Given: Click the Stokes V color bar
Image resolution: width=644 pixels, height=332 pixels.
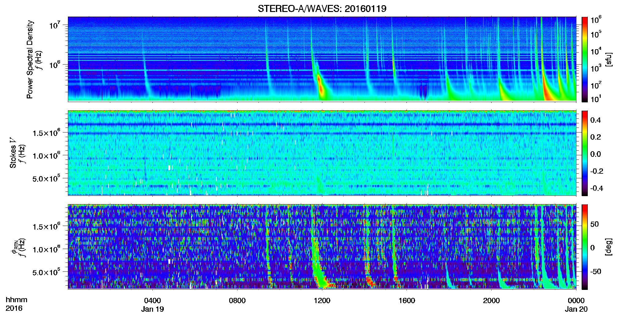Looking at the screenshot, I should pos(585,153).
